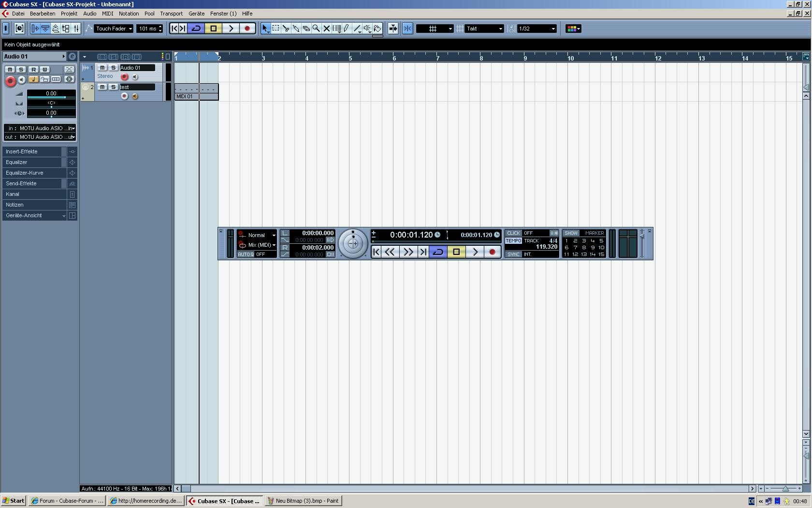Toggle TEMPO track in transport panel
Viewport: 812px width, 508px height.
coord(513,240)
